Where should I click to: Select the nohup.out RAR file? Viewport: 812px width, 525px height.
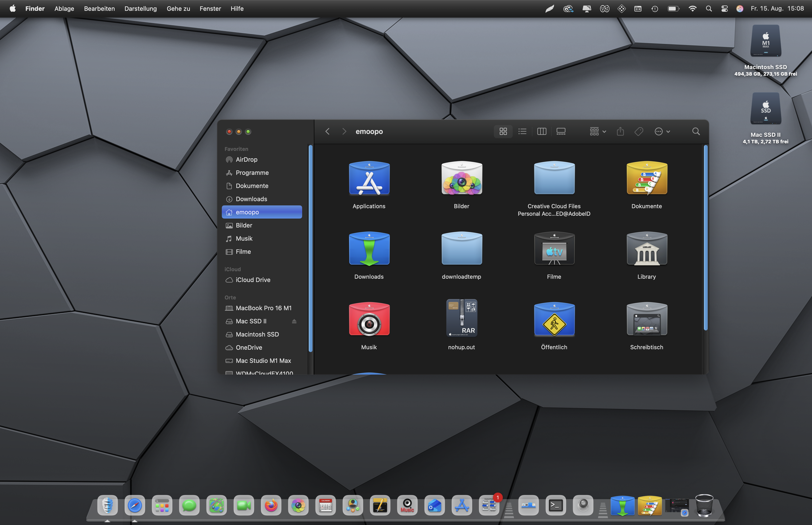tap(462, 318)
